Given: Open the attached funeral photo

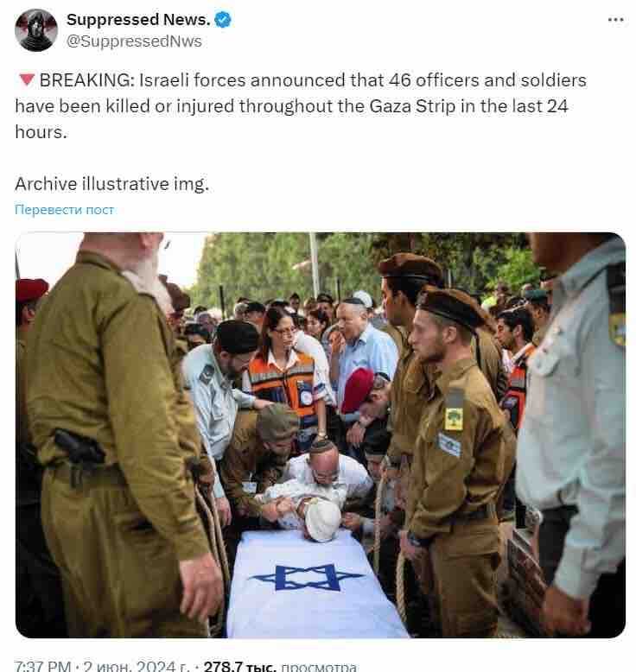Looking at the screenshot, I should click(x=321, y=435).
